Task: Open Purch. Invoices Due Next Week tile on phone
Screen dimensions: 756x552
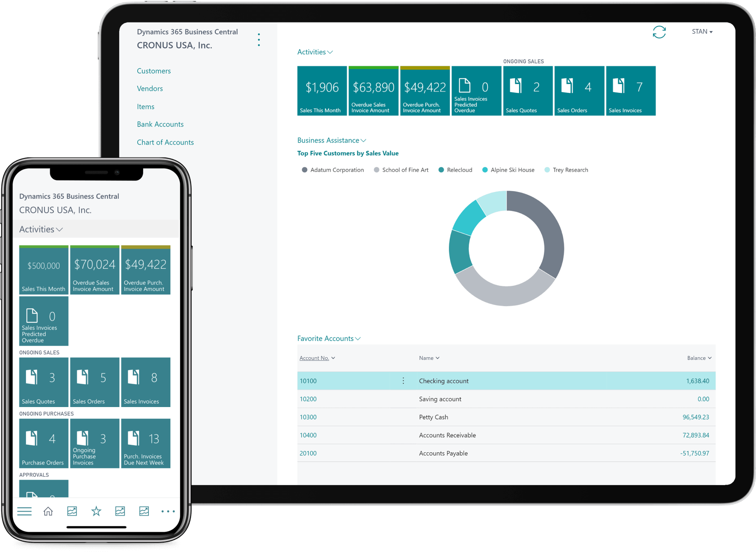Action: [146, 443]
